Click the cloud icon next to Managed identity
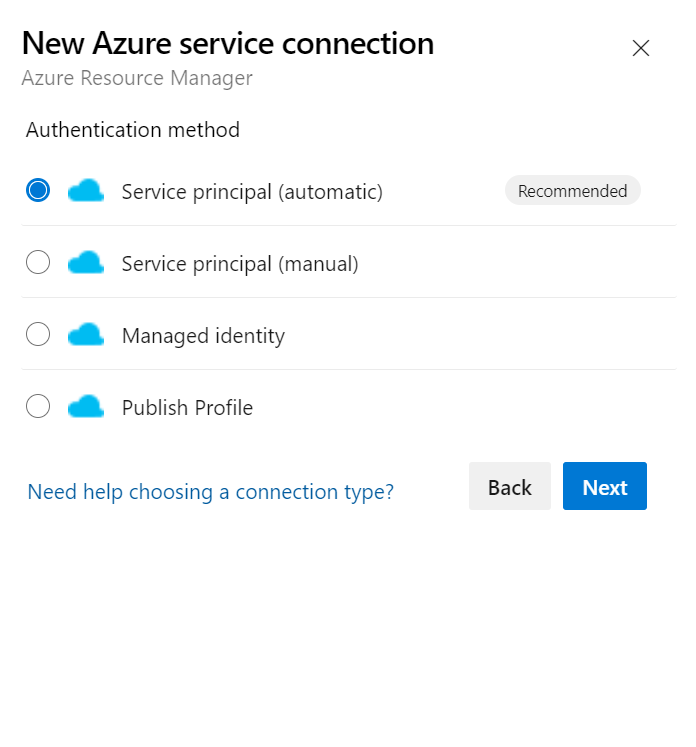696x747 pixels. point(86,335)
